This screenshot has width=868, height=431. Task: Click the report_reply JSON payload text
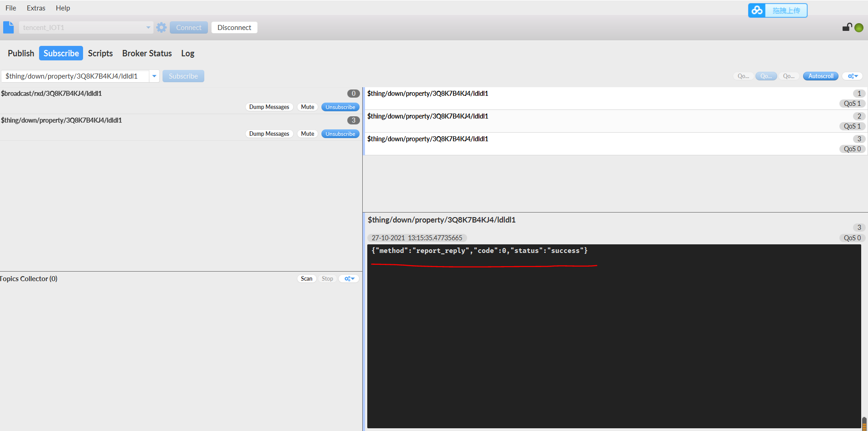click(479, 251)
